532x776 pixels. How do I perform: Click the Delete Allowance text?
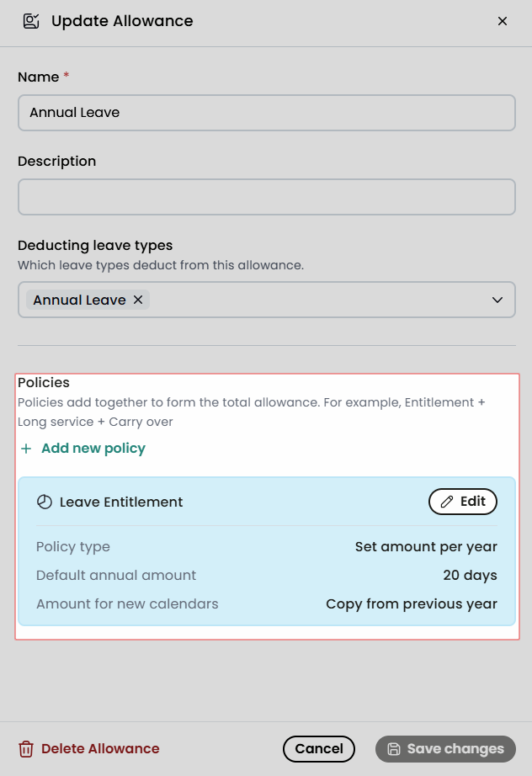point(100,749)
